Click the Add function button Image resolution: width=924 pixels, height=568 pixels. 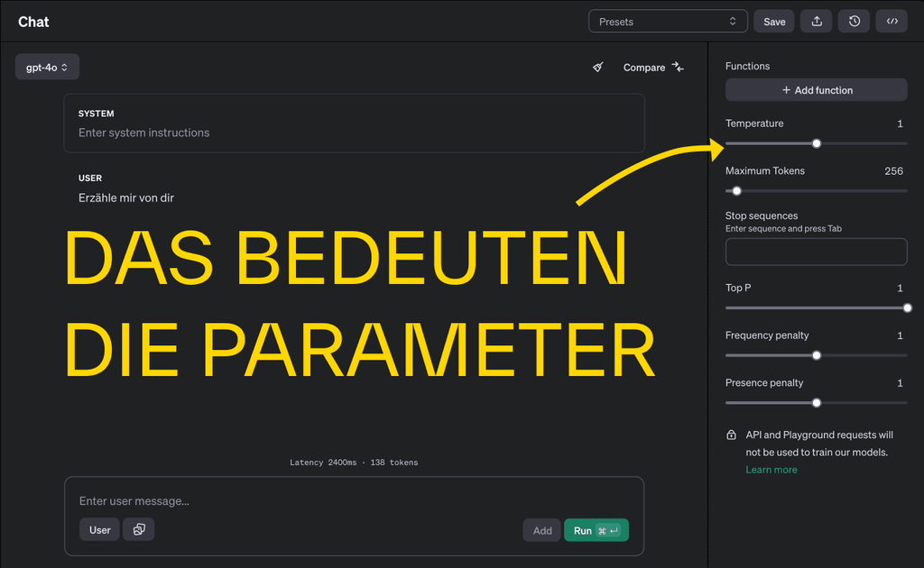(816, 90)
